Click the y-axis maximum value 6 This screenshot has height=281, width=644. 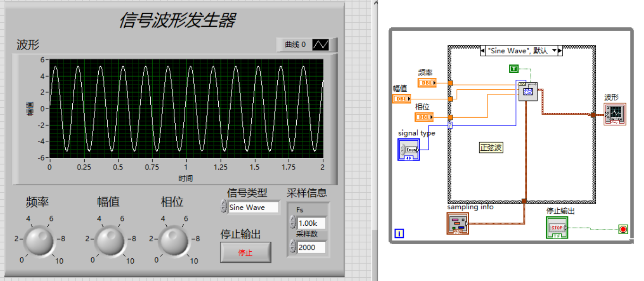coord(42,60)
